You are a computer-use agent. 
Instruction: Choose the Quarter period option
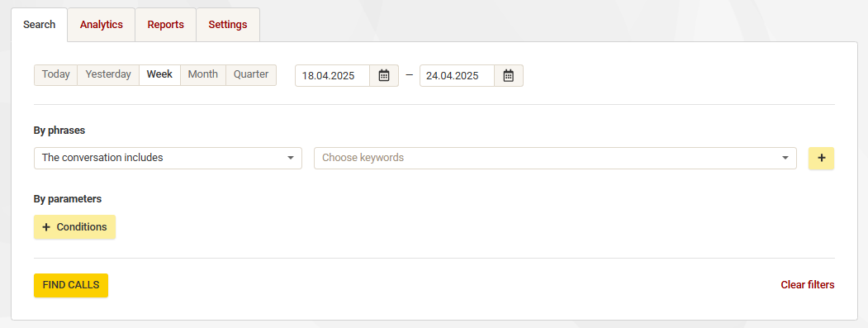251,75
